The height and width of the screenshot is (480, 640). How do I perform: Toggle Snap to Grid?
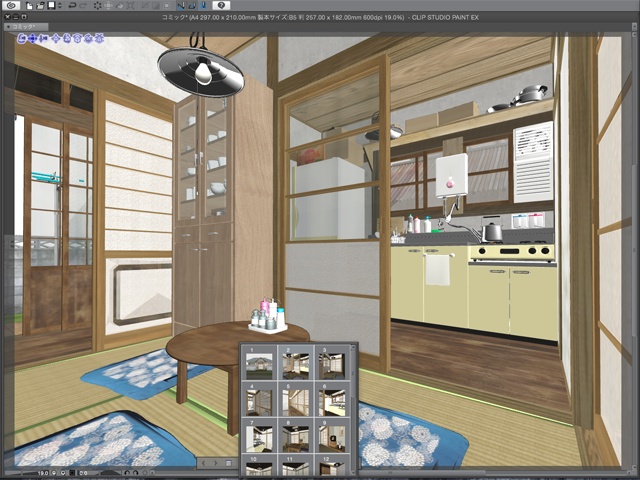(203, 6)
